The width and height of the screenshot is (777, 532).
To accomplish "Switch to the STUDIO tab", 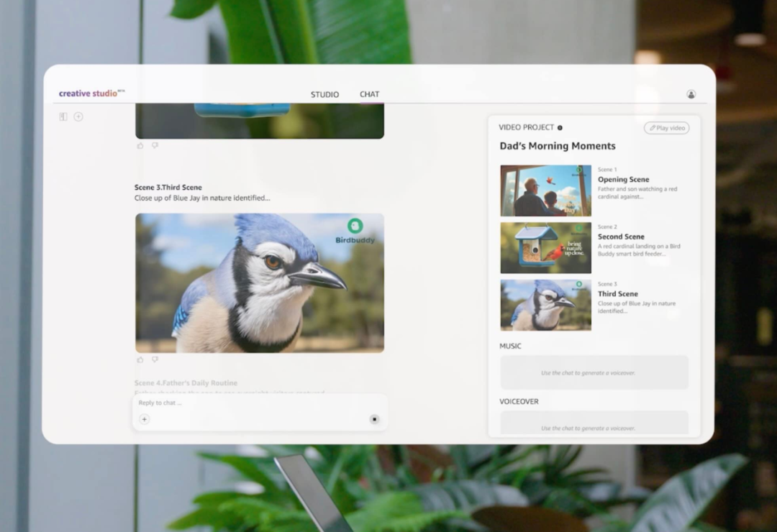I will coord(324,94).
